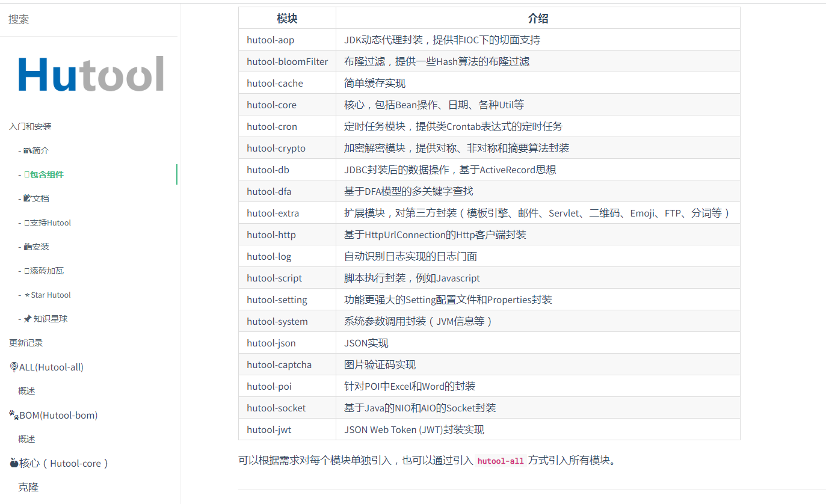Click the hutool-crypto table cell

pyautogui.click(x=287, y=148)
